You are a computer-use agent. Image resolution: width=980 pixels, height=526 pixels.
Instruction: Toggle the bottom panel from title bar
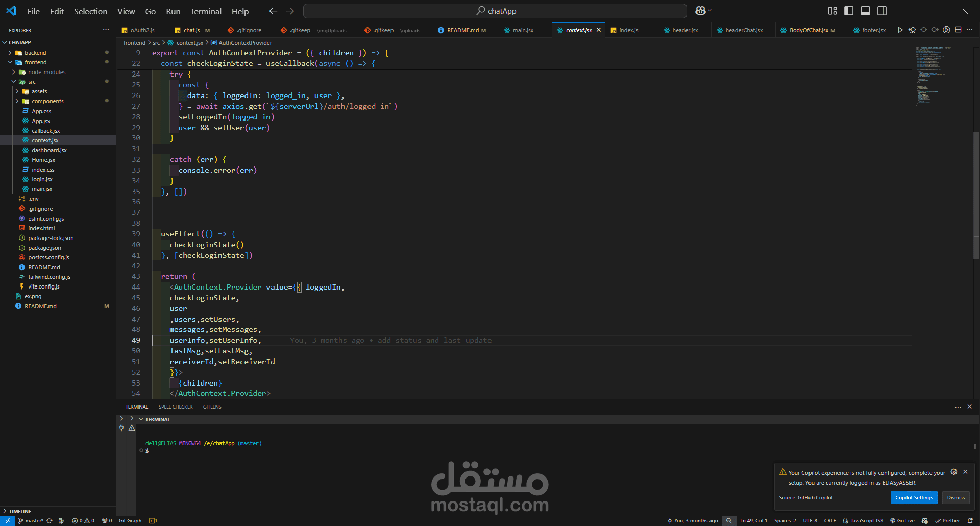pyautogui.click(x=865, y=11)
